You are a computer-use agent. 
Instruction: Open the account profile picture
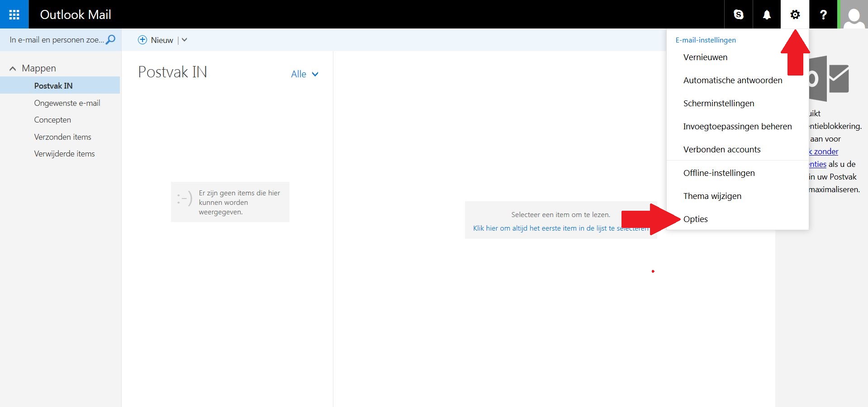(853, 14)
